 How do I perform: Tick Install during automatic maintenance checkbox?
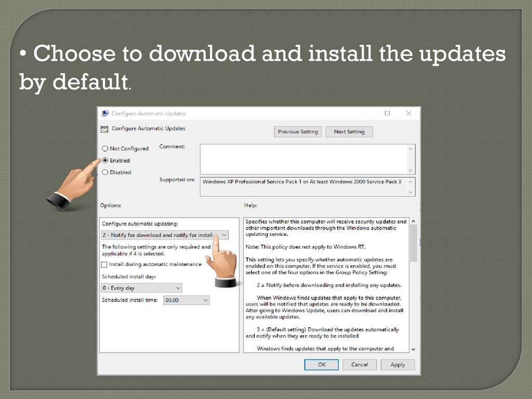104,264
